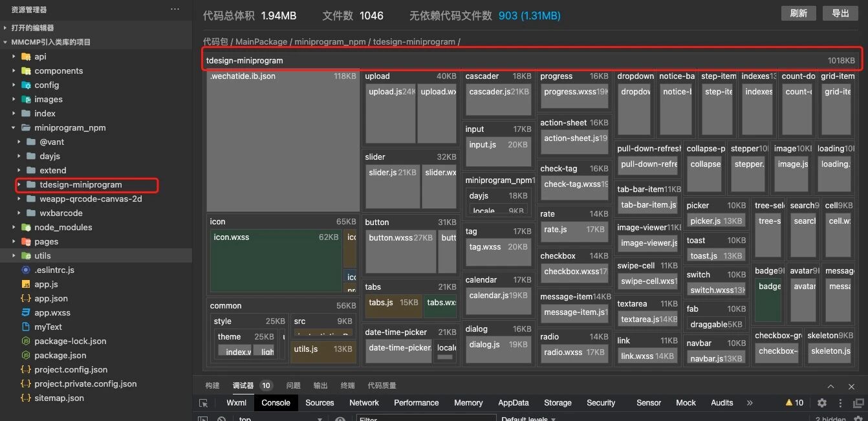Open the Sources devtools tab
Viewport: 868px width, 421px height.
tap(320, 402)
